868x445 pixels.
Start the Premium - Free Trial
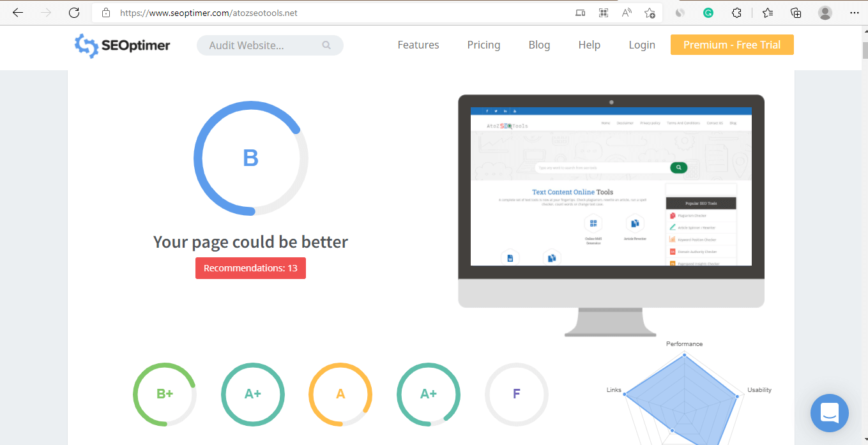point(732,45)
